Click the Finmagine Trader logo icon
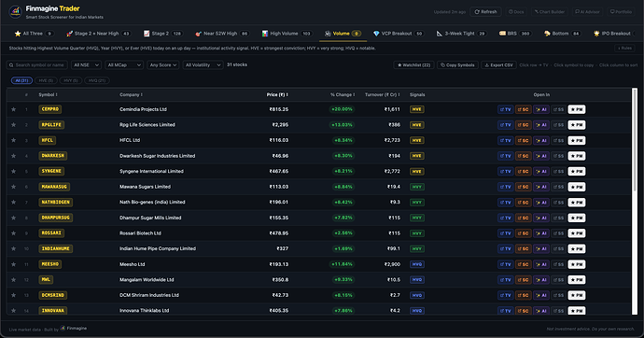Image resolution: width=644 pixels, height=338 pixels. point(15,11)
